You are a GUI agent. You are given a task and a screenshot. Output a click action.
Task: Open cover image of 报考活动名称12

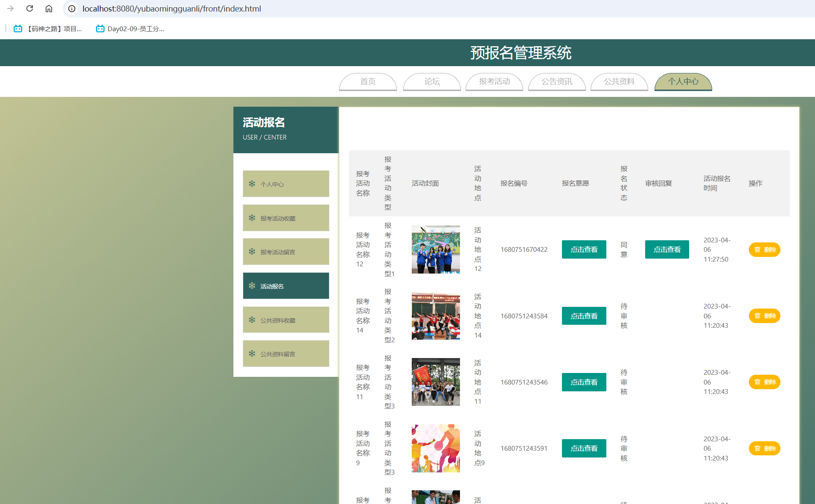click(436, 250)
